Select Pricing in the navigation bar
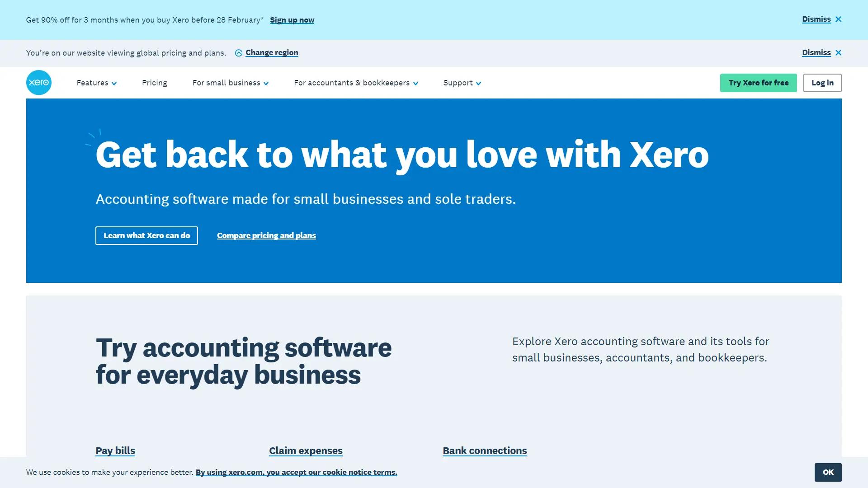 point(154,83)
